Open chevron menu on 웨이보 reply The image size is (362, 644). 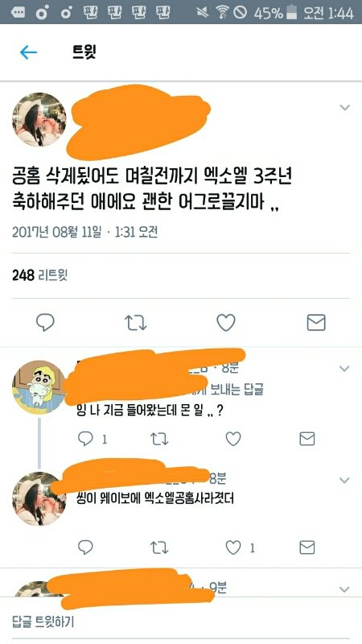[x=344, y=480]
